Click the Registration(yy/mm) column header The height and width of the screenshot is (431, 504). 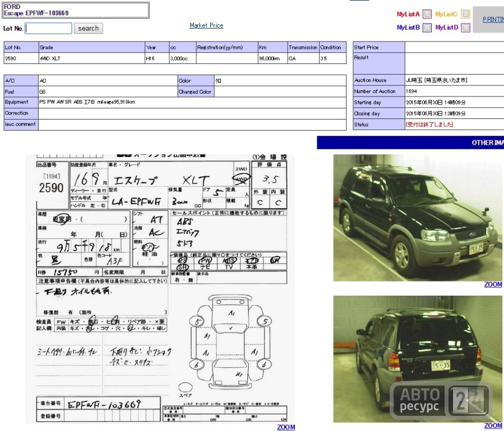pyautogui.click(x=227, y=47)
